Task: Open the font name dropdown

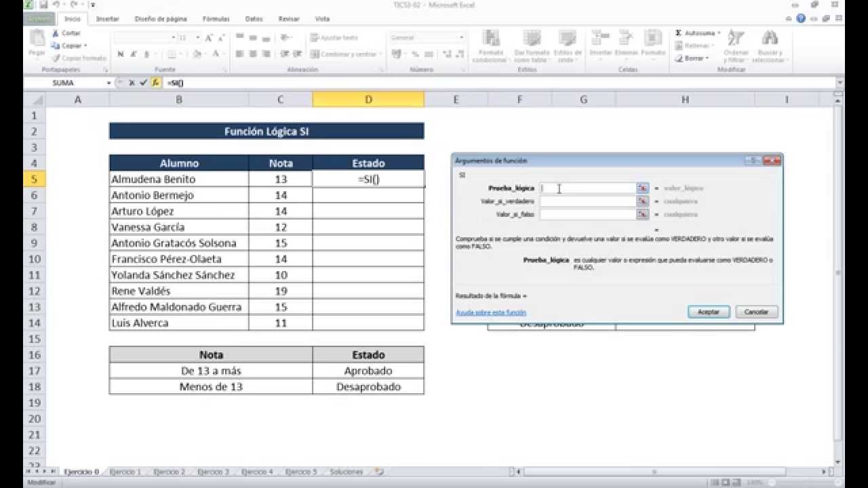Action: click(x=172, y=38)
